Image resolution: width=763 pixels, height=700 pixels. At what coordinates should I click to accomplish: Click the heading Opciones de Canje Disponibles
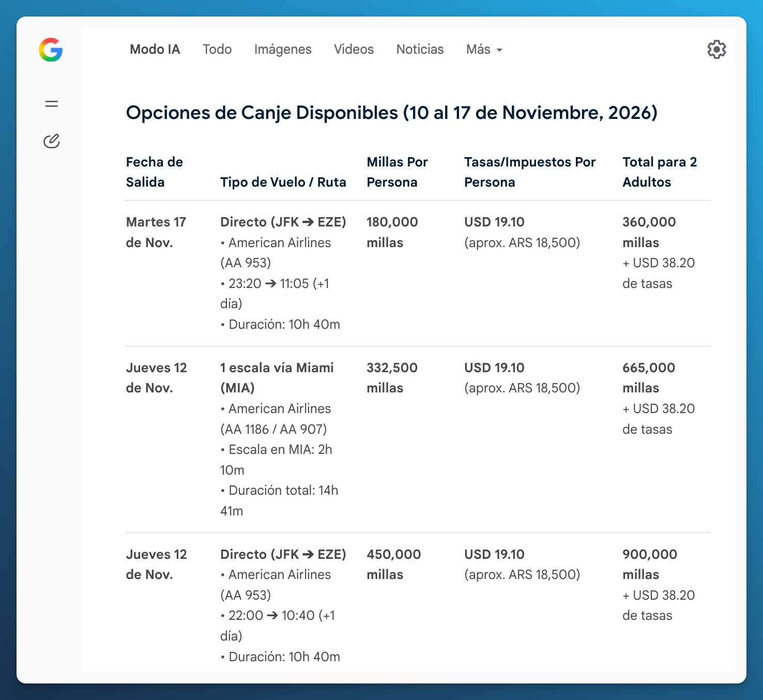(391, 113)
